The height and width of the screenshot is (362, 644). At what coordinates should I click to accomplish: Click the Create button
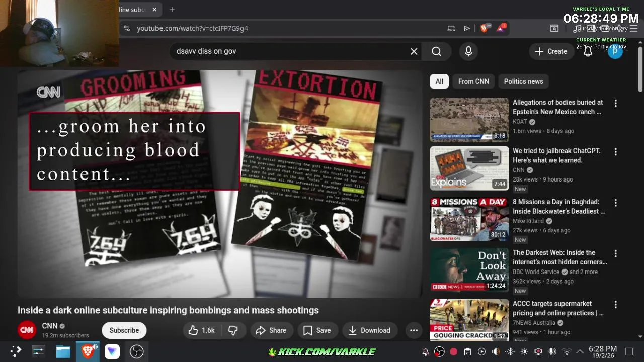pyautogui.click(x=551, y=51)
